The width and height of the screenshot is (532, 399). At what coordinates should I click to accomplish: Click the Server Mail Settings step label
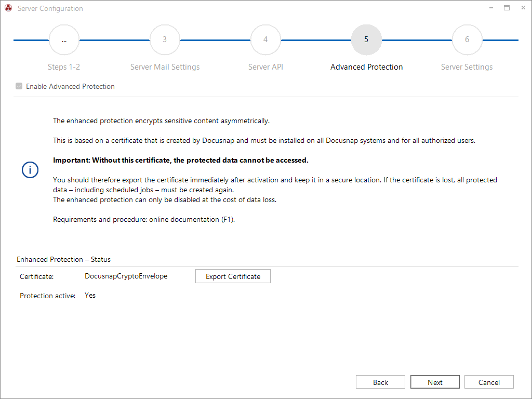[165, 67]
